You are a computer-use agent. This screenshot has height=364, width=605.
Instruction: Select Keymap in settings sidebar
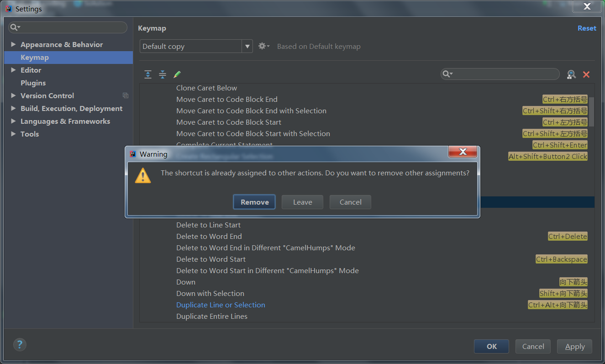68,57
